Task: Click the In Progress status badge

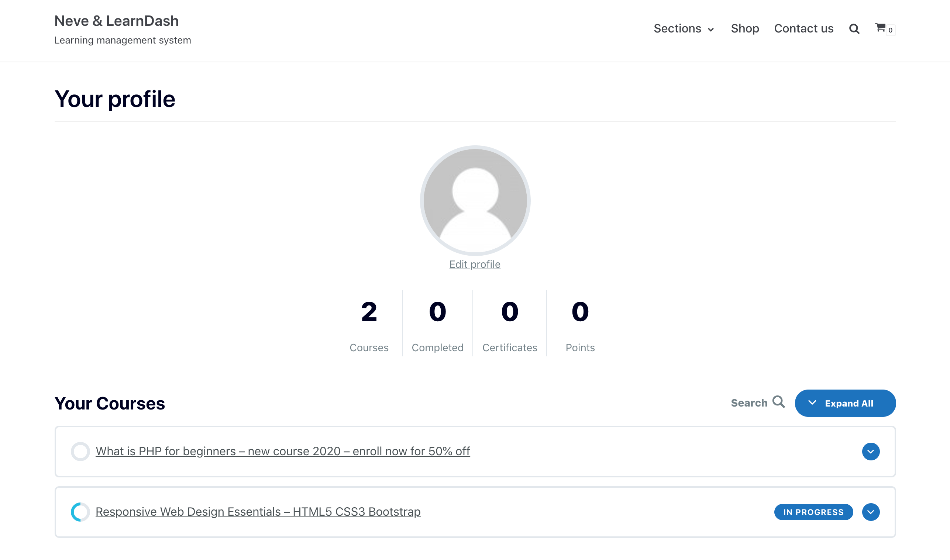Action: [813, 512]
